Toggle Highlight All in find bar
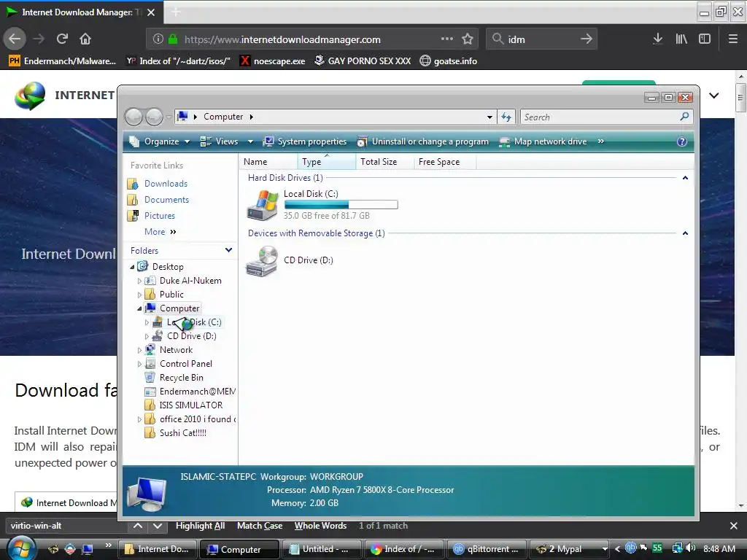Viewport: 747px width, 560px height. 200,526
